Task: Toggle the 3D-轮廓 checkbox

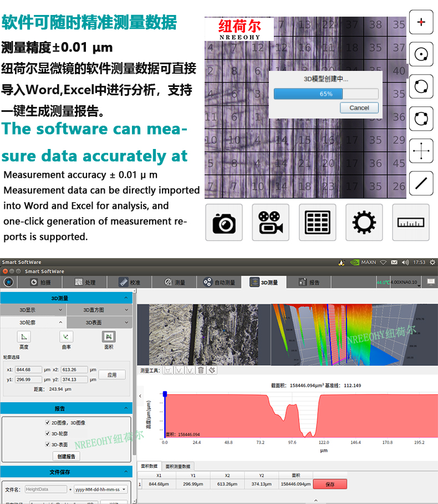Action: (48, 433)
